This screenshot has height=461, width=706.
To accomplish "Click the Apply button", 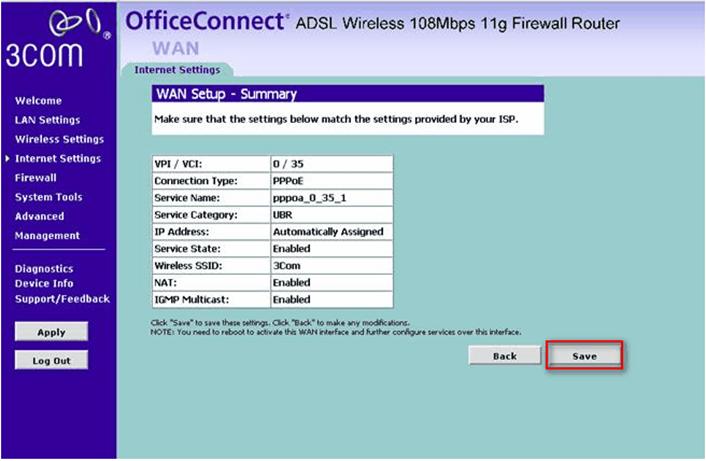I will pyautogui.click(x=51, y=332).
